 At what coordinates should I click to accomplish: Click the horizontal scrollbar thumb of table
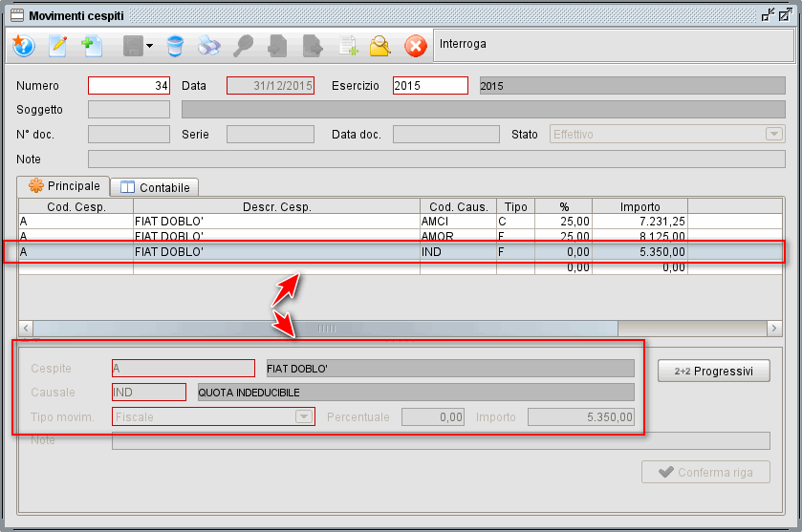tap(326, 329)
